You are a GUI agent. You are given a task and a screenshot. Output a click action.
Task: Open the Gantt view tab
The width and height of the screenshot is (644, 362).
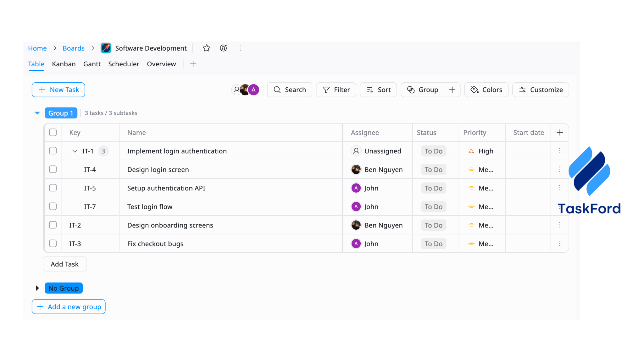coord(92,64)
